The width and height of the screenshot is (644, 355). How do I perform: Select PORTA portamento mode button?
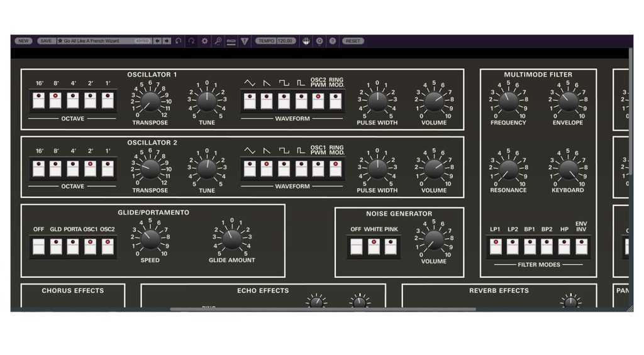[73, 247]
